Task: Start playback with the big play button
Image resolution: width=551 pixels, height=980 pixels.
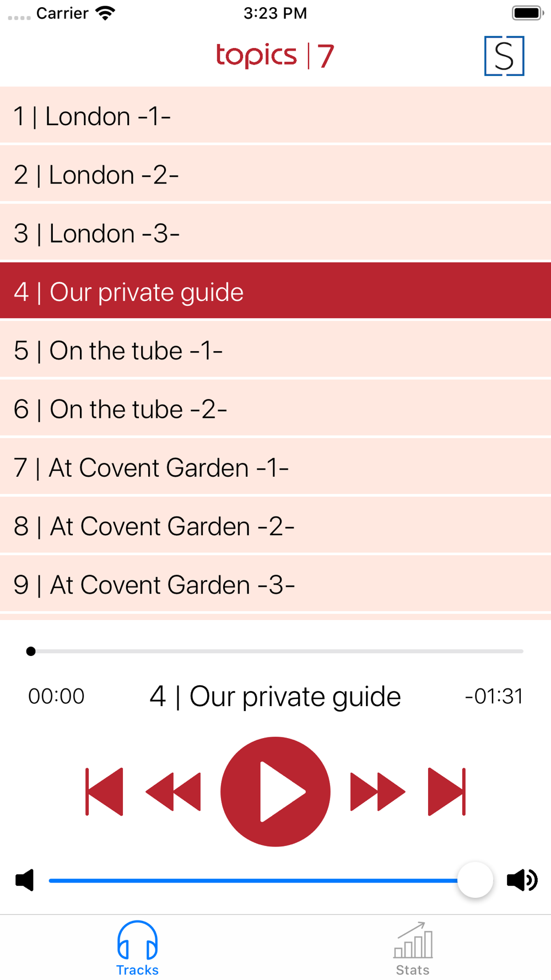Action: [x=275, y=791]
